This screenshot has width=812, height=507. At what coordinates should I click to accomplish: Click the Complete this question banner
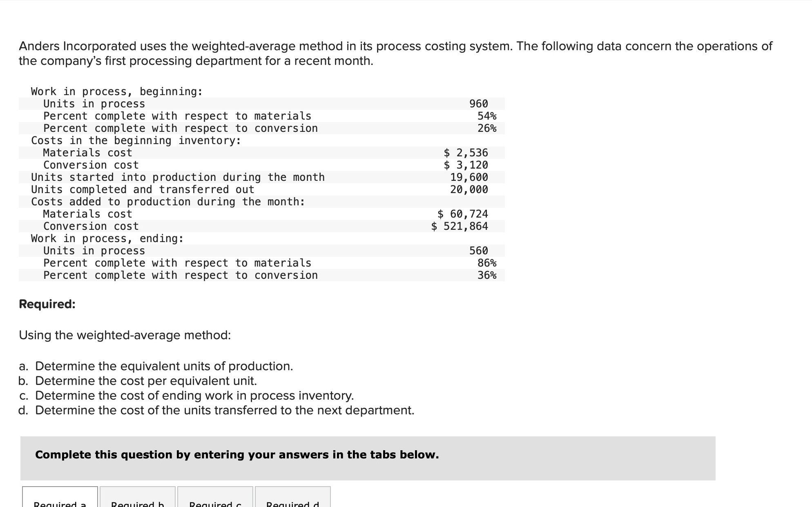[x=237, y=454]
